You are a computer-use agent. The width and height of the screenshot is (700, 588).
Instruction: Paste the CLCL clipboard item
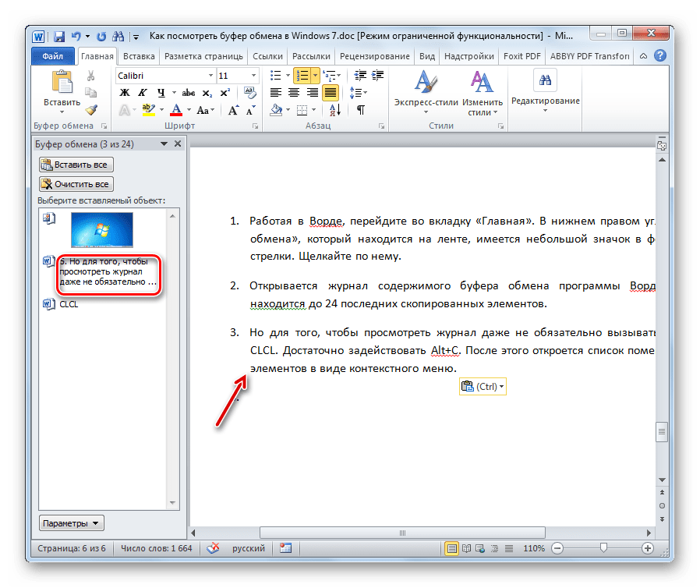pyautogui.click(x=69, y=304)
